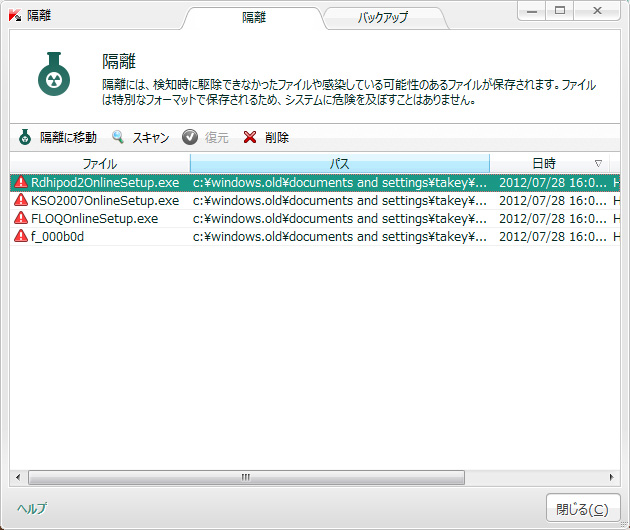Sort by the 日時 column header

click(545, 163)
